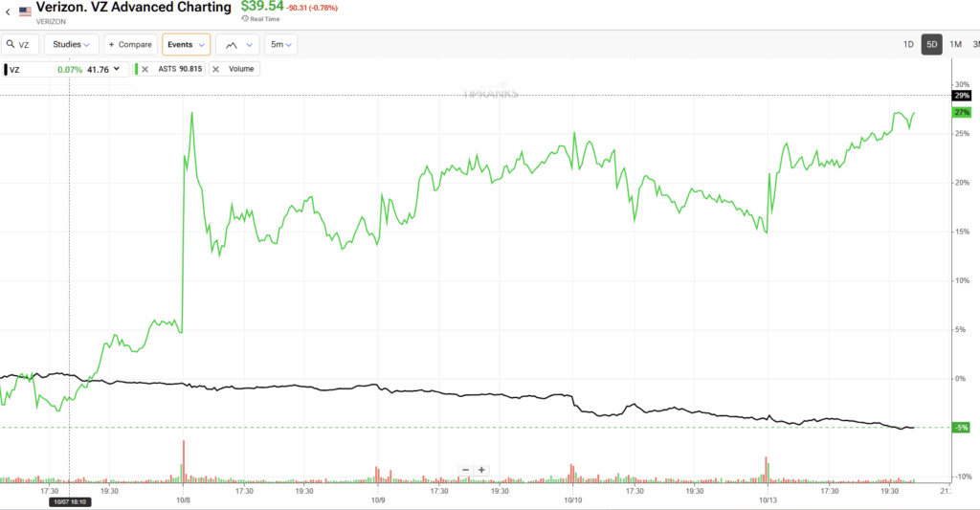Image resolution: width=980 pixels, height=510 pixels.
Task: Choose the 1M time range
Action: 955,45
